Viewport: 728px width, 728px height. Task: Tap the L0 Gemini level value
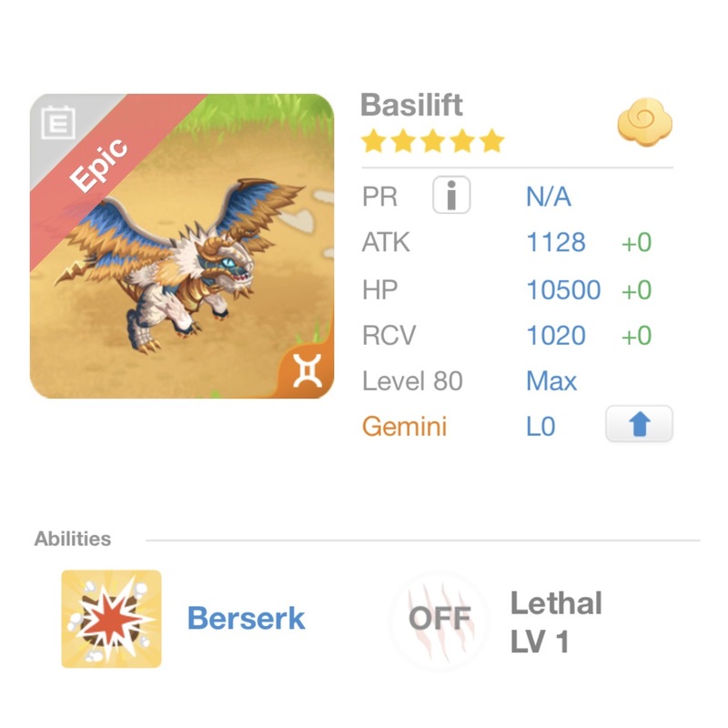pyautogui.click(x=541, y=426)
